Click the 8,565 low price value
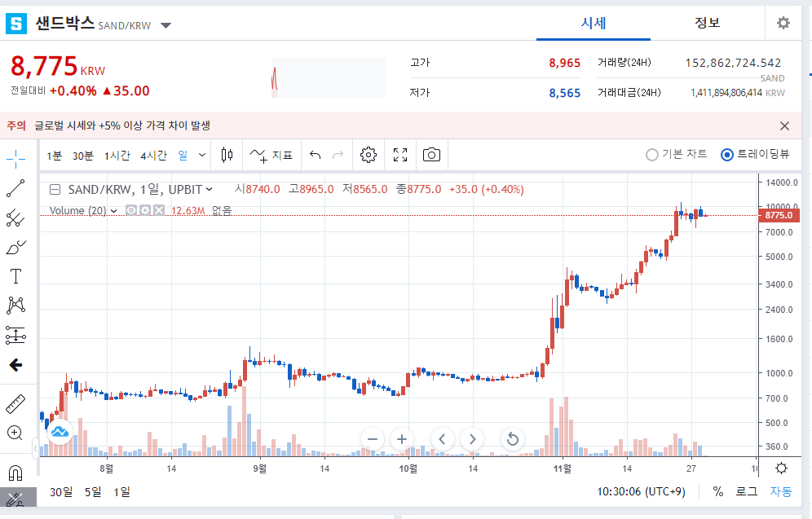This screenshot has width=812, height=519. coord(564,93)
